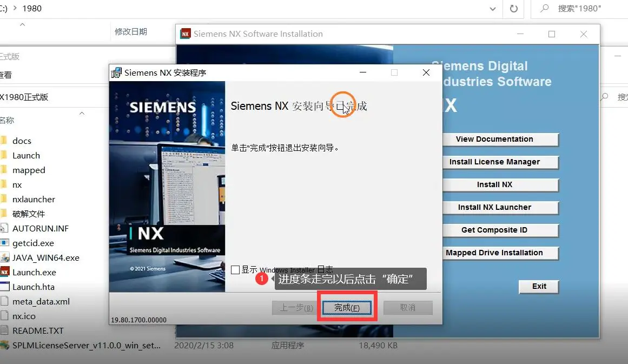Click the NX logo icon in the Software Installation title bar
This screenshot has height=364, width=628.
[x=185, y=34]
